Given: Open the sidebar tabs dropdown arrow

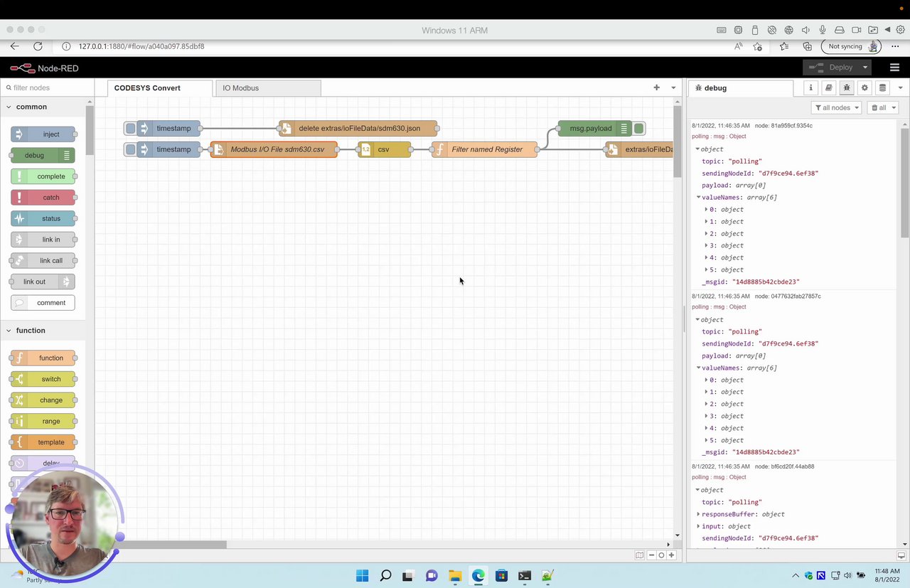Looking at the screenshot, I should (x=901, y=87).
